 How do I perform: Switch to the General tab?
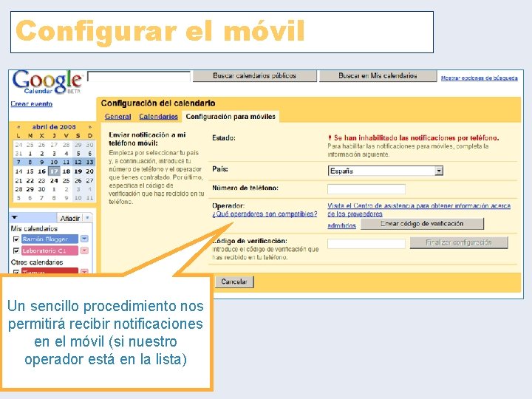coord(117,117)
